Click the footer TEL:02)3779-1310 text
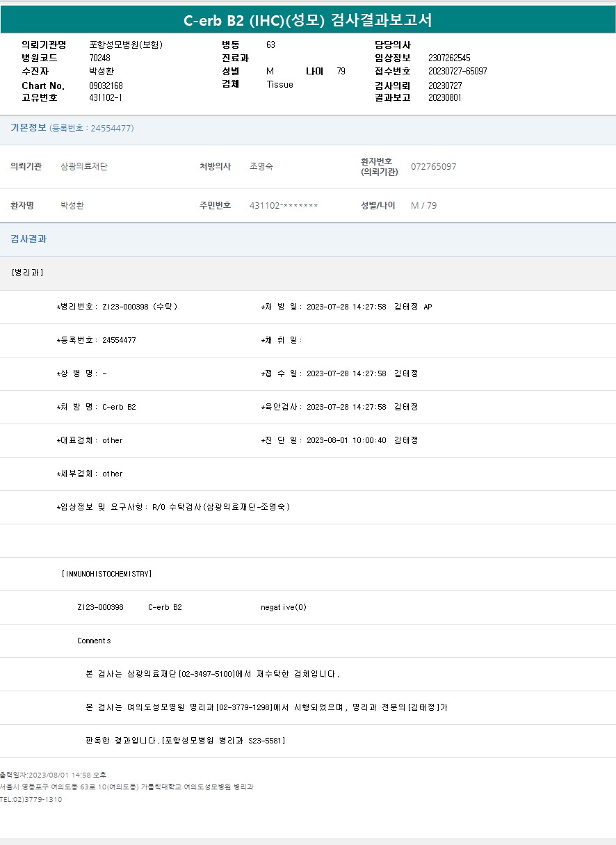Viewport: 616px width, 845px height. pos(31,799)
